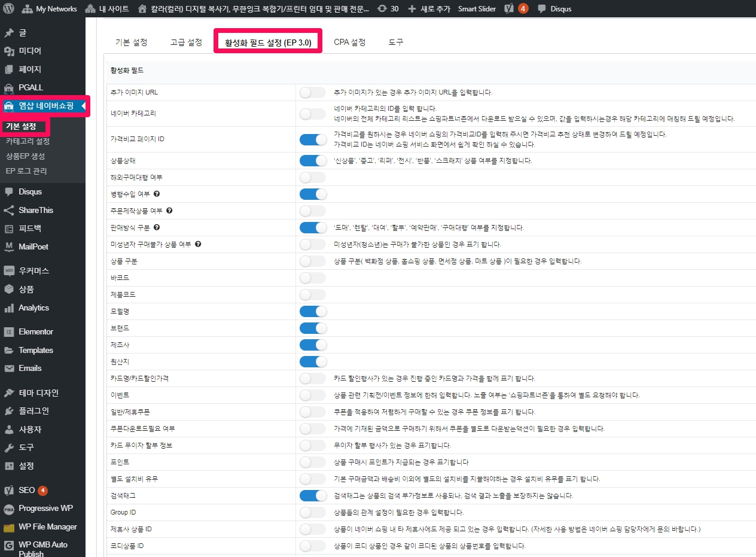Enable the 추가 이미지 URL toggle
Image resolution: width=756 pixels, height=557 pixels.
click(x=313, y=93)
